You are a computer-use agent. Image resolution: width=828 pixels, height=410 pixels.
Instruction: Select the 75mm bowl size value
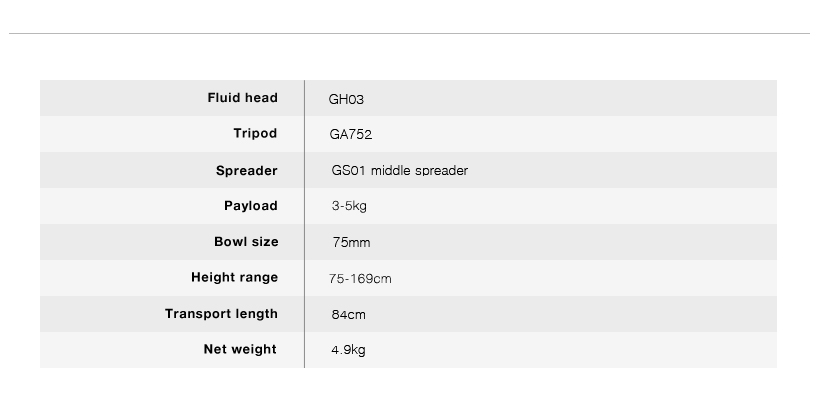352,243
